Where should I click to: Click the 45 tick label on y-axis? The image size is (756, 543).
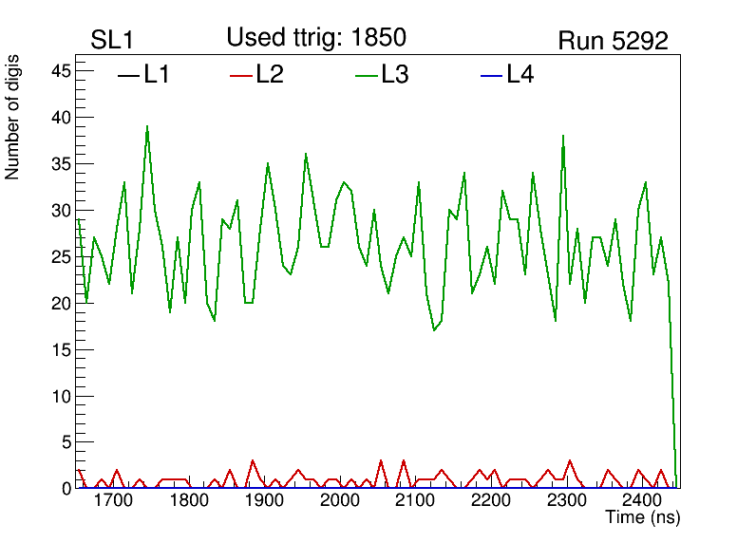(x=60, y=71)
